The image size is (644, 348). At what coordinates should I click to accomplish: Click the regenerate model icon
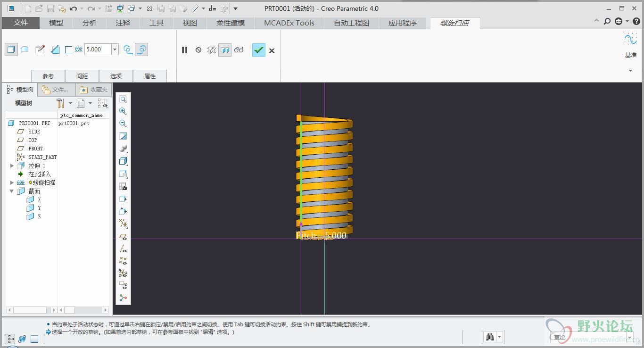[109, 8]
